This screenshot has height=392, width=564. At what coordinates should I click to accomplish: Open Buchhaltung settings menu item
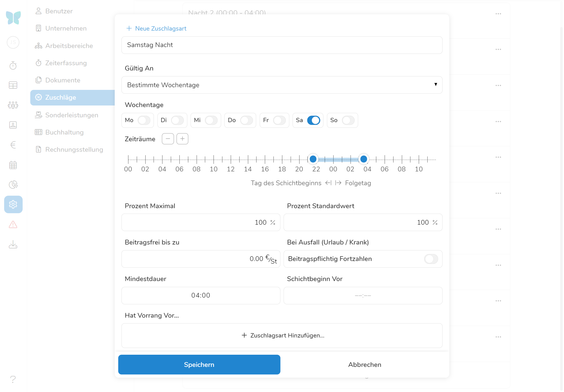64,132
